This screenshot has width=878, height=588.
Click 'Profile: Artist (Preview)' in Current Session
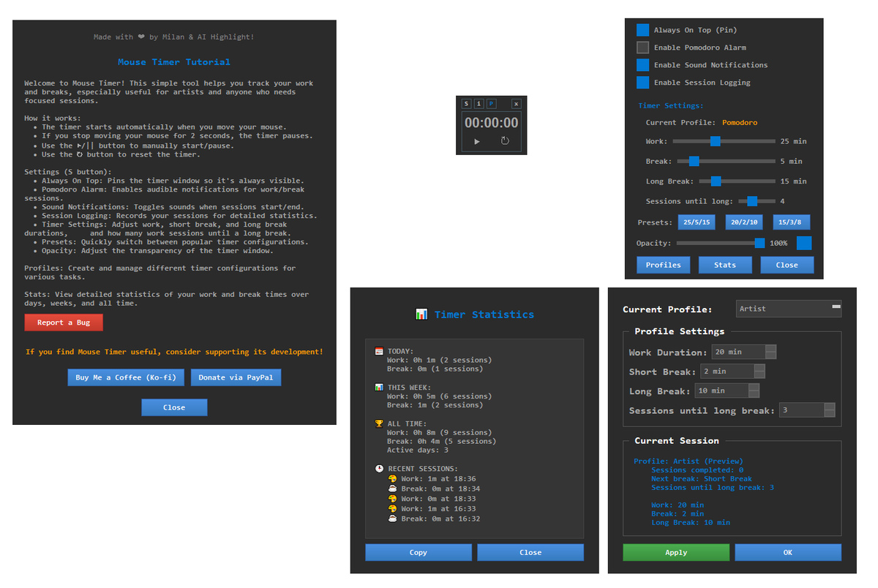[688, 461]
